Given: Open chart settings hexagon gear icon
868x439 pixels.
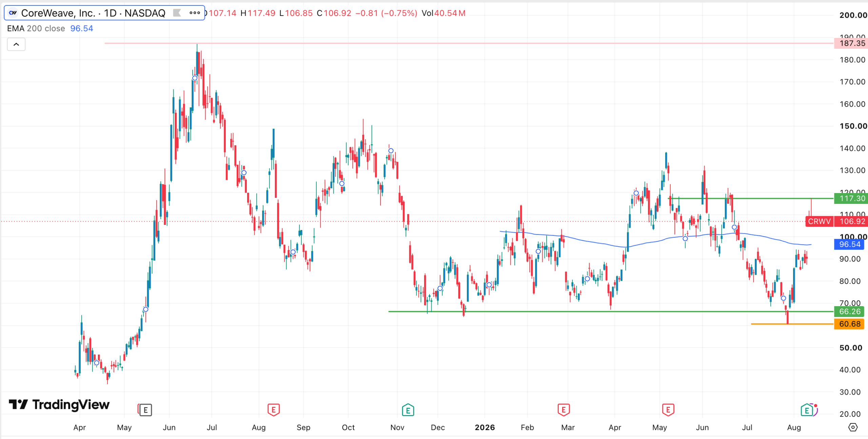Looking at the screenshot, I should point(853,427).
